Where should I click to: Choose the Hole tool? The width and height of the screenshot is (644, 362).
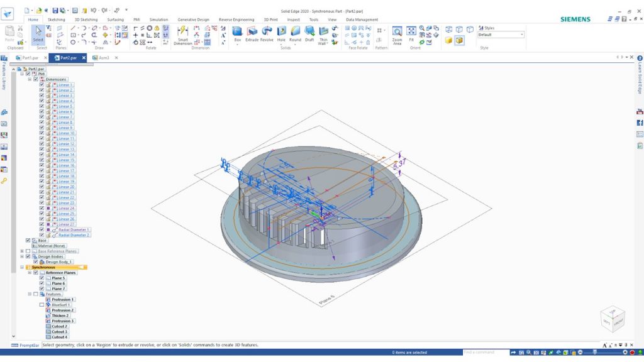point(281,33)
